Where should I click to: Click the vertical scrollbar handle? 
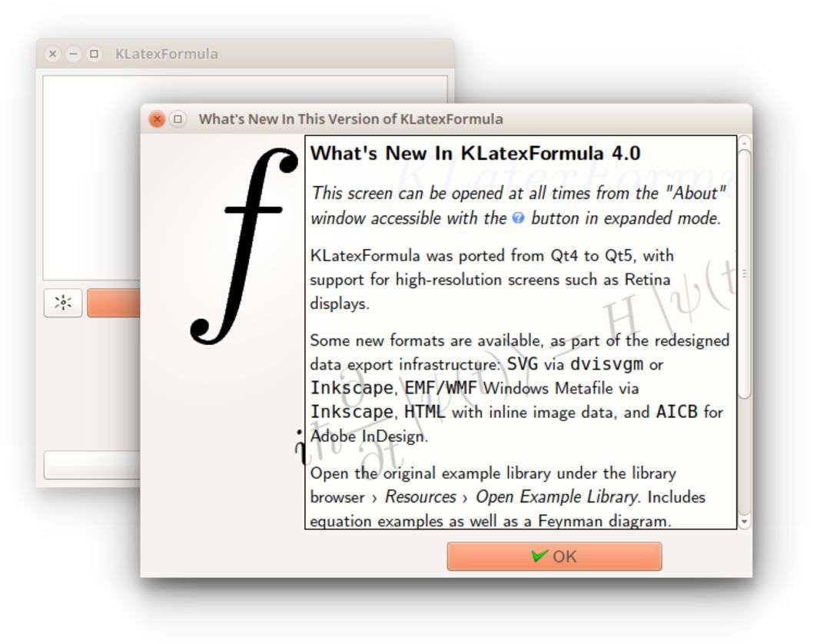click(743, 273)
